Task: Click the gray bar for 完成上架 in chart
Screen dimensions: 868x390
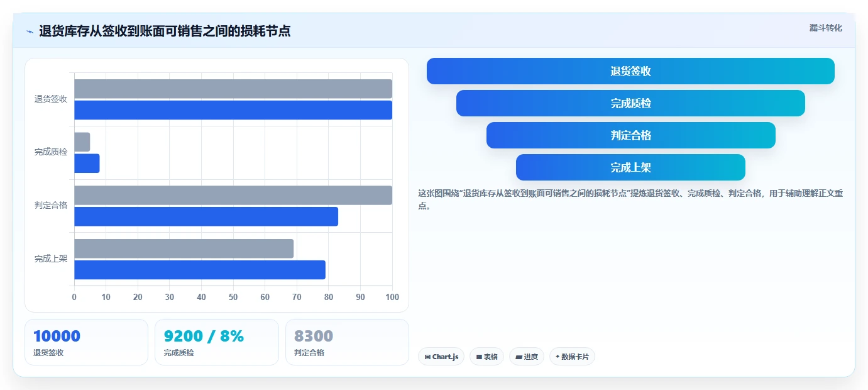Action: tap(184, 248)
